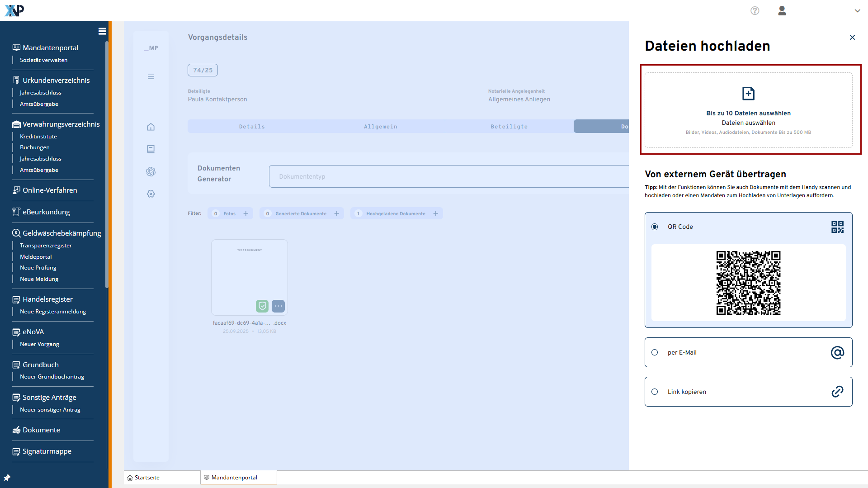The width and height of the screenshot is (868, 488).
Task: Click the home icon in inner sidebar
Action: tap(151, 127)
